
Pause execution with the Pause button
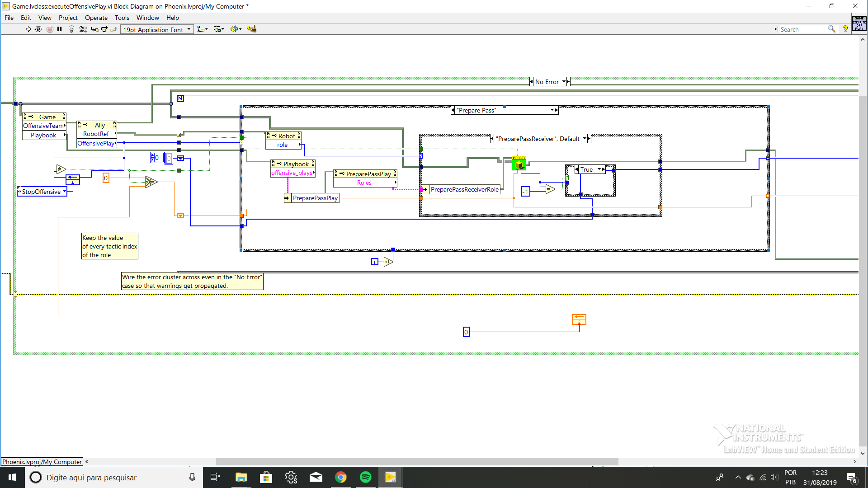point(60,29)
